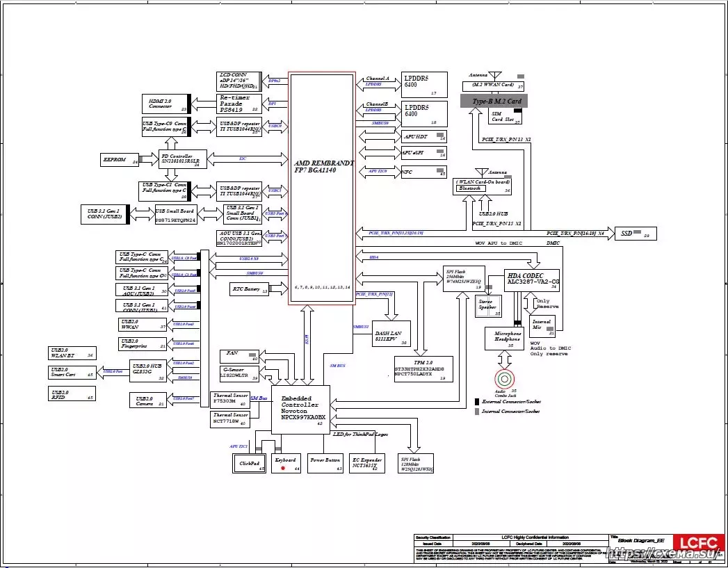Viewport: 728px width, 568px height.
Task: Click the red dot in Keyboard block
Action: pyautogui.click(x=282, y=469)
